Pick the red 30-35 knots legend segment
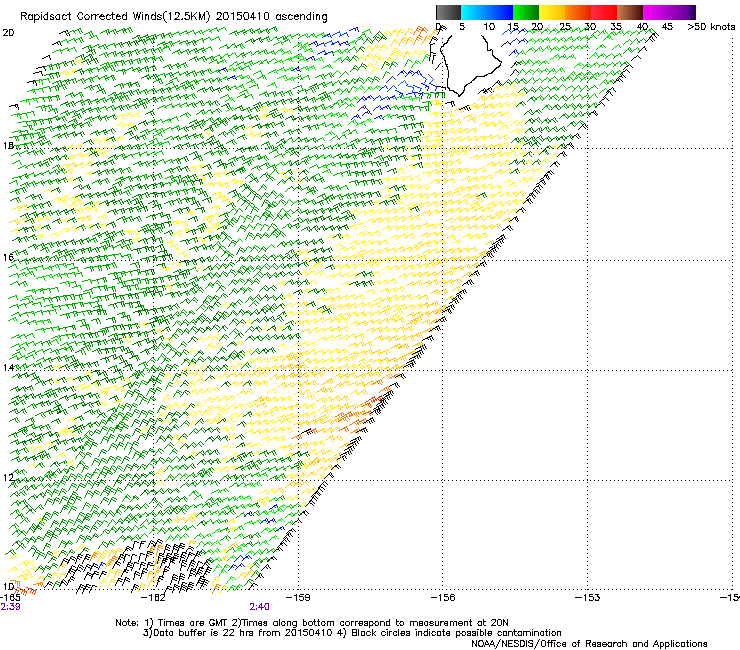This screenshot has height=650, width=740. point(604,12)
